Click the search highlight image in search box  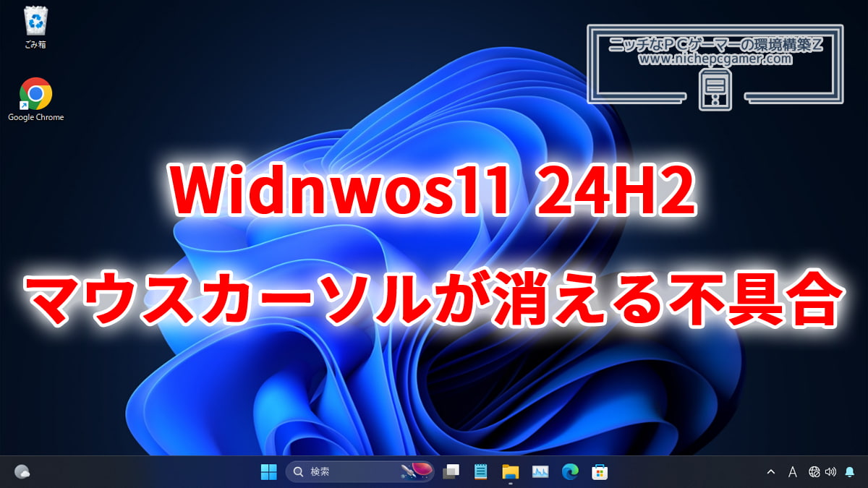point(417,472)
